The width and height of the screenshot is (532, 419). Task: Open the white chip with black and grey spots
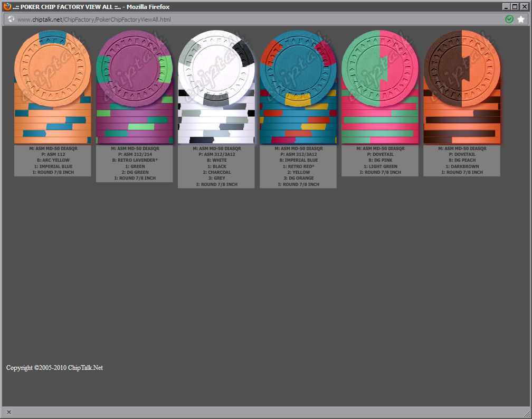216,69
